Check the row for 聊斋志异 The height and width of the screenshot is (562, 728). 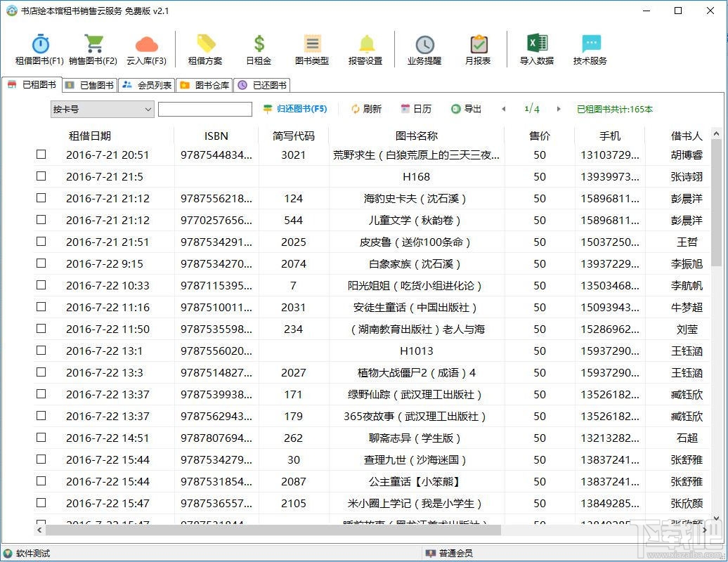pos(41,438)
